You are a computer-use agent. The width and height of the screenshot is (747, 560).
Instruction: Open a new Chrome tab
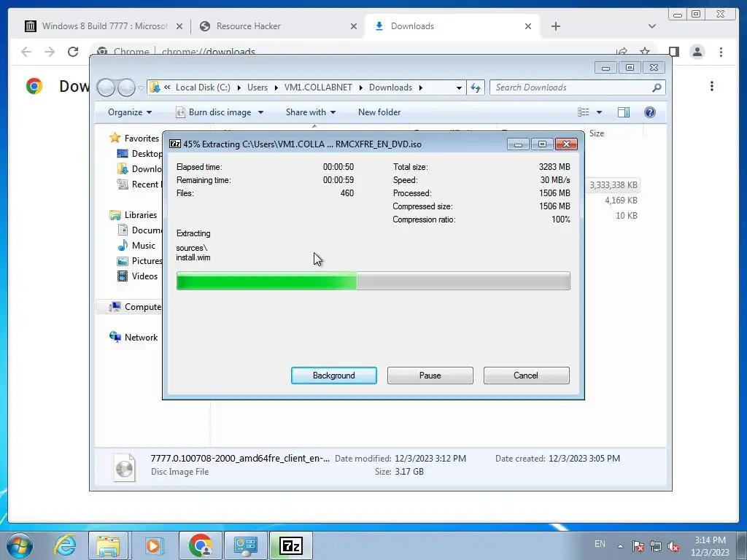pyautogui.click(x=555, y=26)
